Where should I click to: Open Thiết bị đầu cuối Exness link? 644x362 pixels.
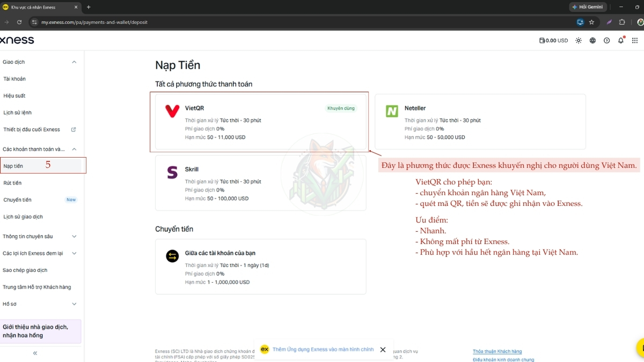[41, 129]
